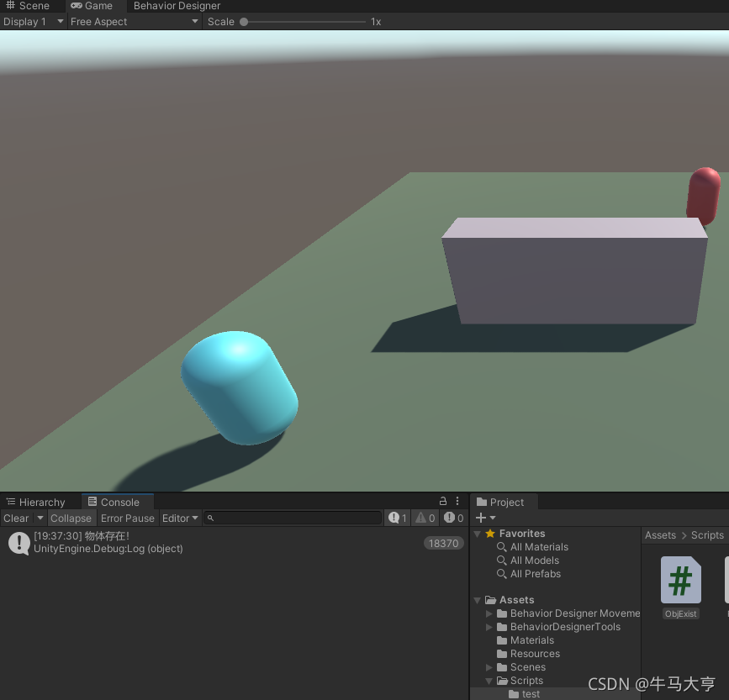Click the All Models search icon
Image resolution: width=729 pixels, height=700 pixels.
(x=502, y=561)
